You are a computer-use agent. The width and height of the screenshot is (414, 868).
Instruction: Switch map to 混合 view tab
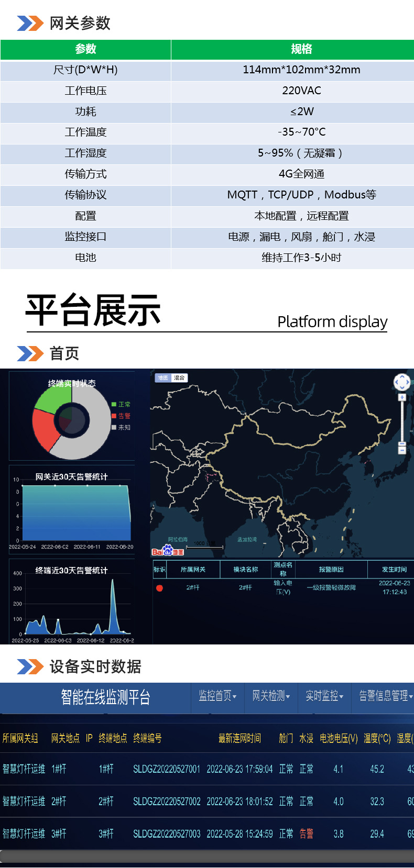pyautogui.click(x=179, y=377)
